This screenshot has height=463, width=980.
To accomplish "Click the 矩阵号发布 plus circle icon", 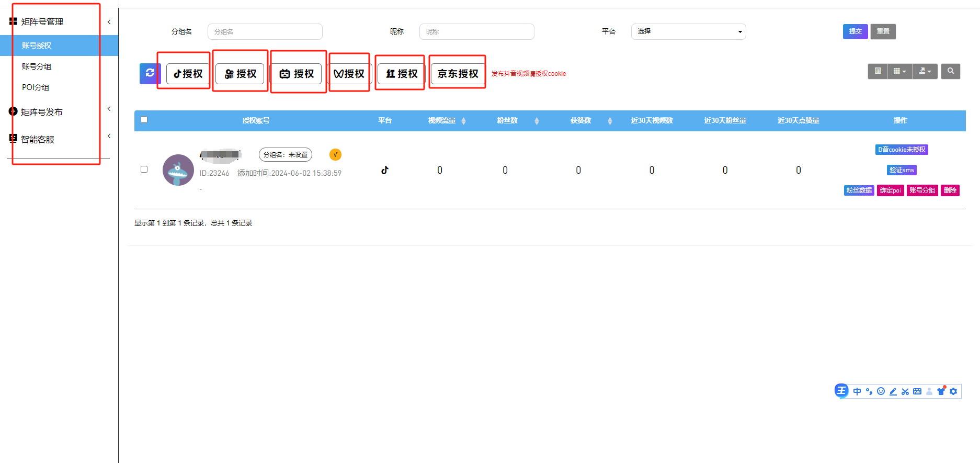I will (x=13, y=111).
